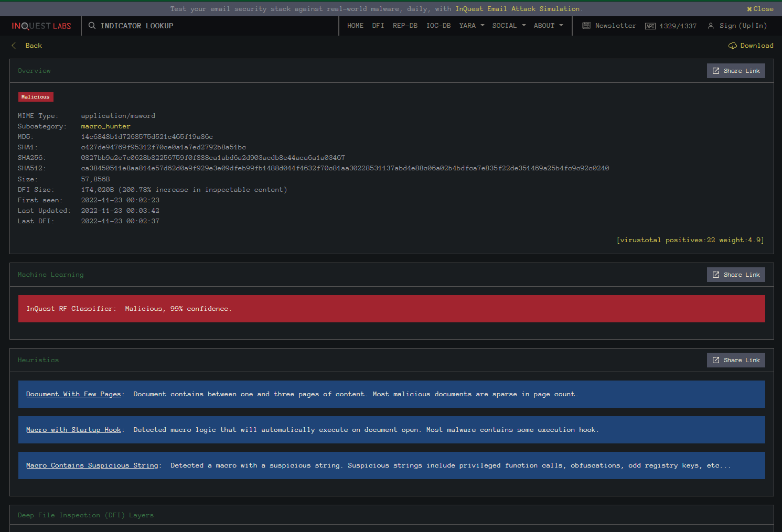Click the Overview section heading
Image resolution: width=782 pixels, height=532 pixels.
click(x=34, y=71)
